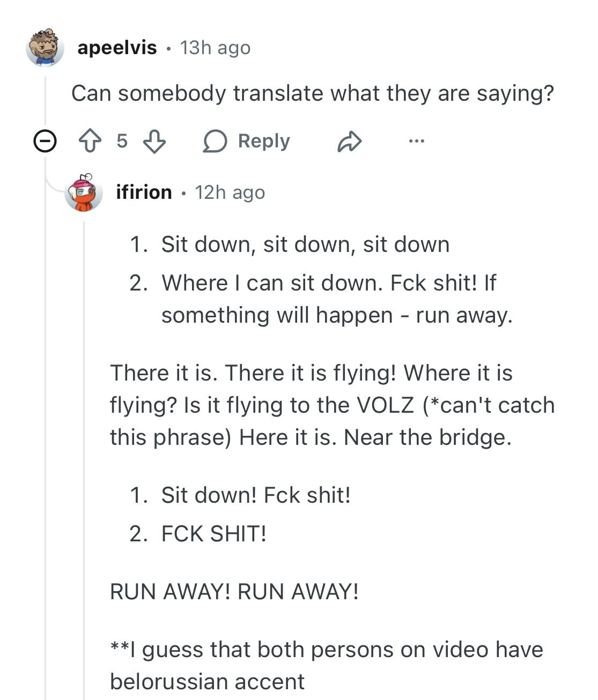Share the comment using the arrow icon
This screenshot has height=700, width=598.
pyautogui.click(x=350, y=142)
